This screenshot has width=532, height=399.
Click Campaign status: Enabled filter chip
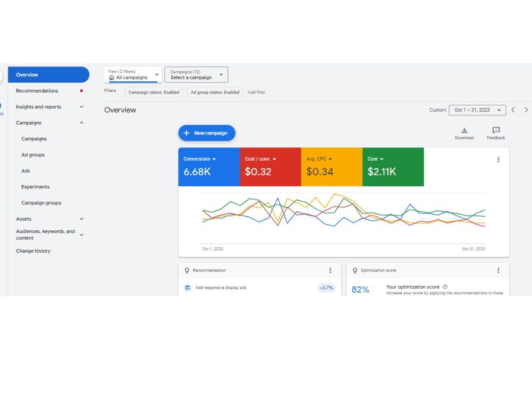pos(154,92)
